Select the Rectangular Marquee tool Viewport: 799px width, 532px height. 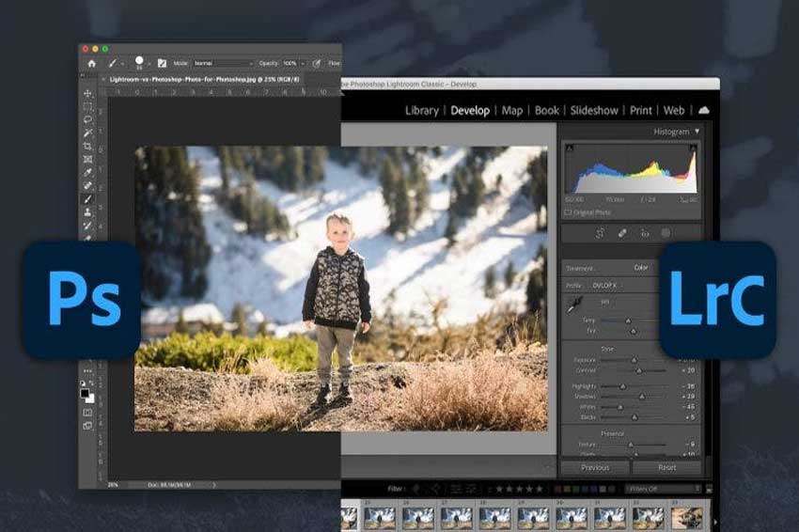click(87, 106)
